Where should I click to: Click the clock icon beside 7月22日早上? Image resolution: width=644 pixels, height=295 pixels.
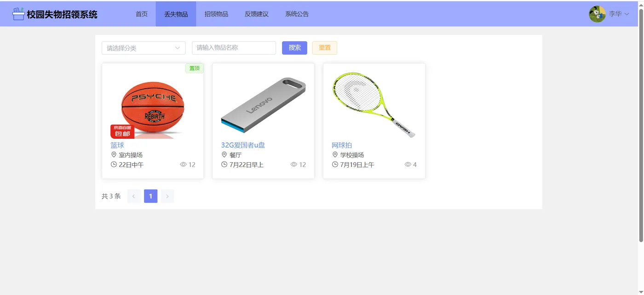click(x=224, y=165)
